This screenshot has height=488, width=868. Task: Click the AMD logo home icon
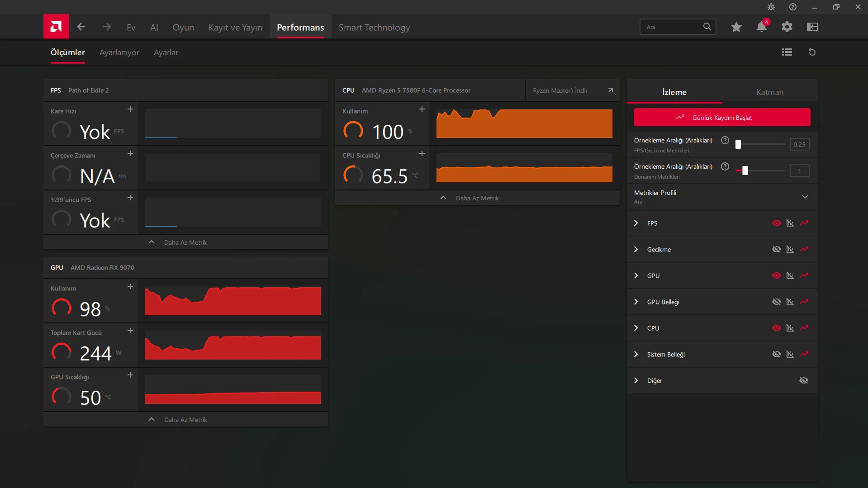(x=56, y=27)
